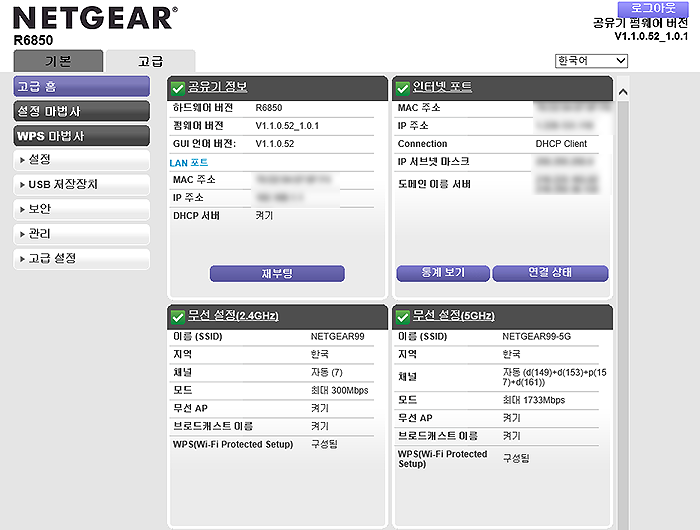Image resolution: width=700 pixels, height=530 pixels.
Task: Click the DHCP 서버 label
Action: tap(196, 216)
